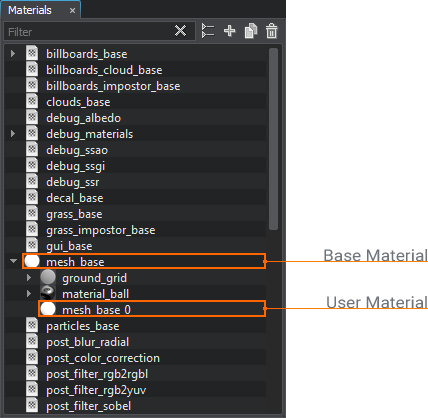Screen dimensions: 428x418
Task: Expand the ground_grid child node
Action: click(x=29, y=278)
